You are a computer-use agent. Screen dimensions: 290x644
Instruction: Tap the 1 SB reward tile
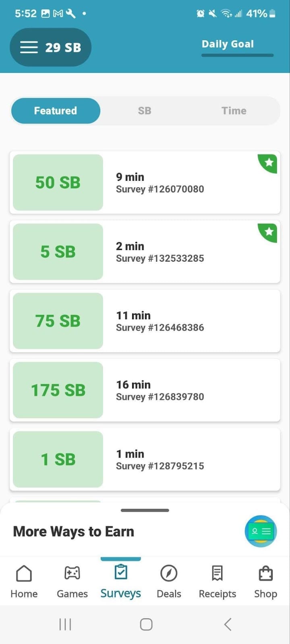pyautogui.click(x=58, y=459)
